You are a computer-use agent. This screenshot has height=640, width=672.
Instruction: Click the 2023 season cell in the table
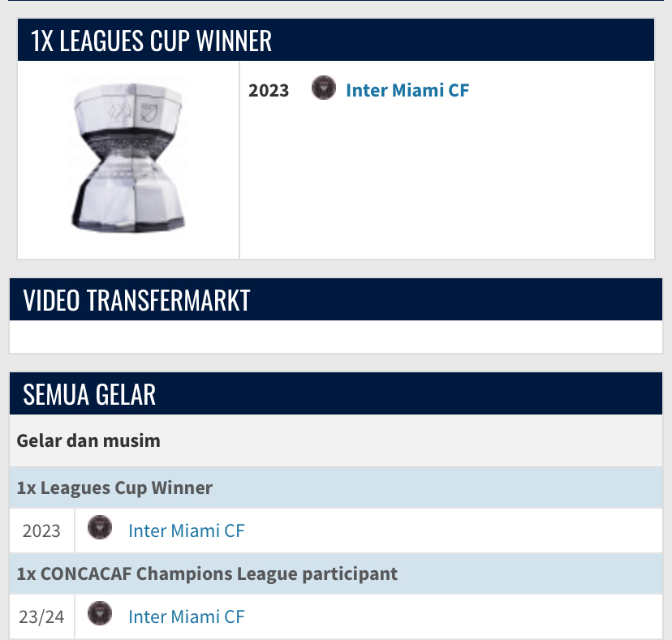point(41,531)
